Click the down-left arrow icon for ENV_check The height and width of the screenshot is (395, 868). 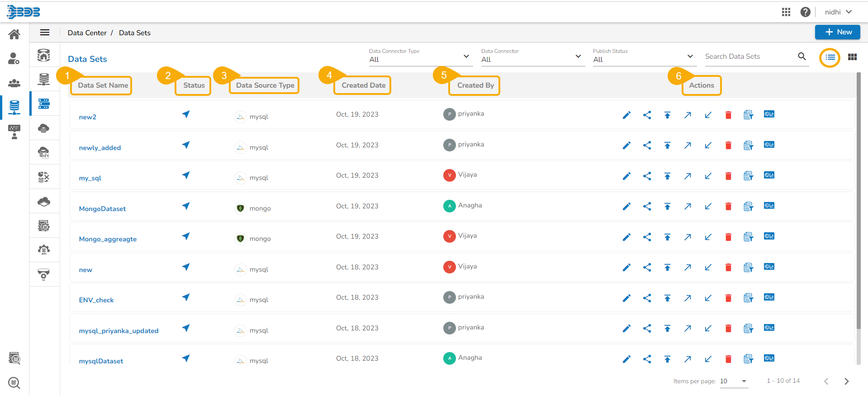coord(708,298)
